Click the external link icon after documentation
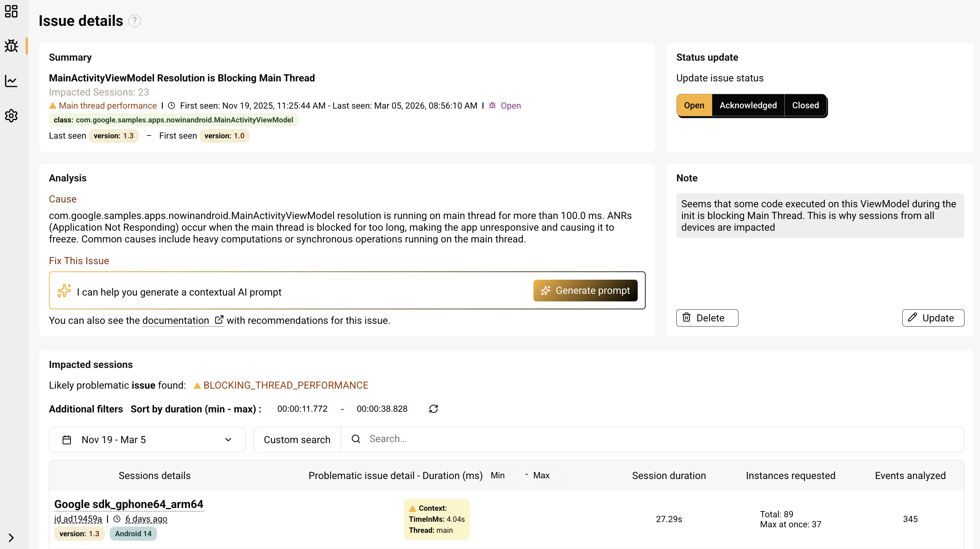980x549 pixels. [219, 320]
